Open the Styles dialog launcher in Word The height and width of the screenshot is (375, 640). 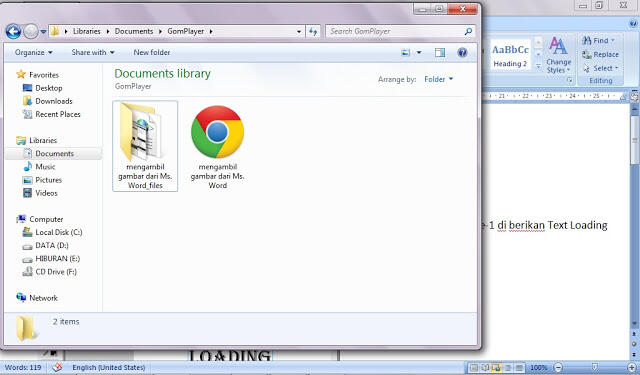click(x=570, y=80)
